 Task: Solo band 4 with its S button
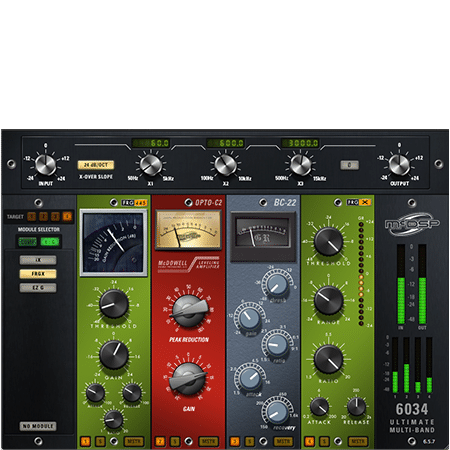324,441
